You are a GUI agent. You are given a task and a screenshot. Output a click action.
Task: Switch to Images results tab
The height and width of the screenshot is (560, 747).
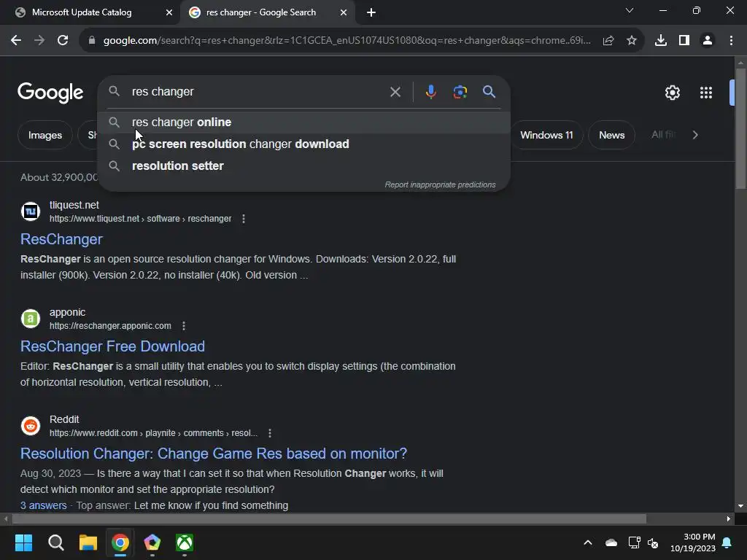45,135
